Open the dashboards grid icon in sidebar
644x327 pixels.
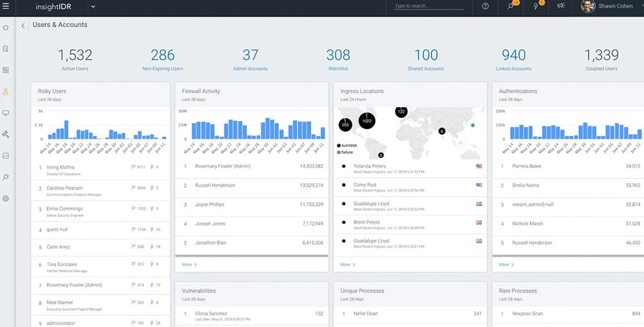pos(6,70)
